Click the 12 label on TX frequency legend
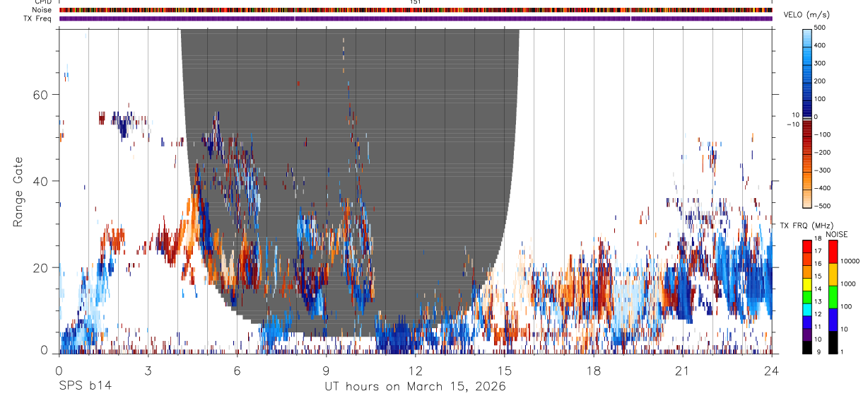This screenshot has height=401, width=868. coord(818,314)
